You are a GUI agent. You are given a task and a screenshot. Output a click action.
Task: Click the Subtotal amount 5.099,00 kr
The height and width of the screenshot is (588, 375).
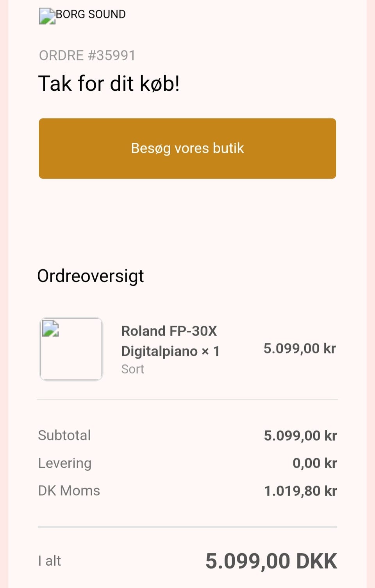(300, 436)
